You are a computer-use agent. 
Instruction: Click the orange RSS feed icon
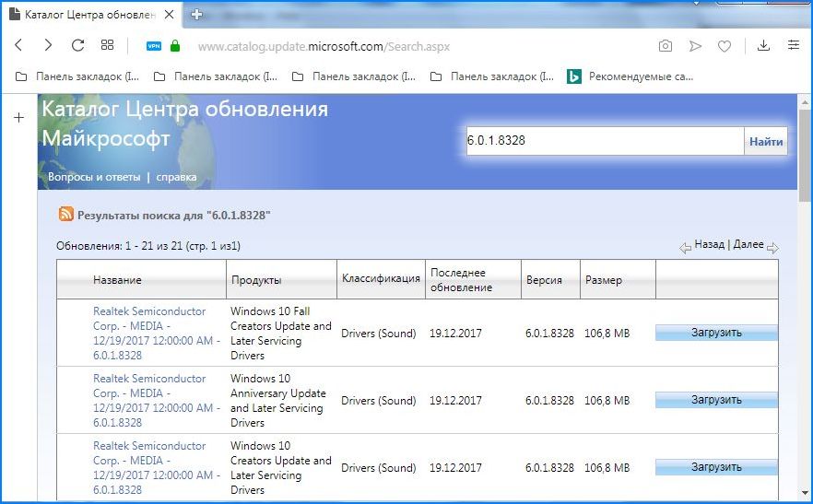65,214
